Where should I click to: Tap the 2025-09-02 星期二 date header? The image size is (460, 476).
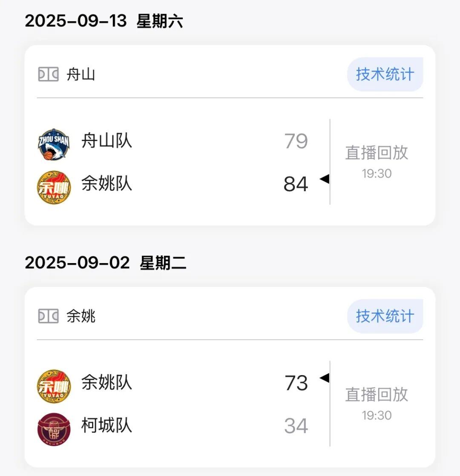(106, 263)
